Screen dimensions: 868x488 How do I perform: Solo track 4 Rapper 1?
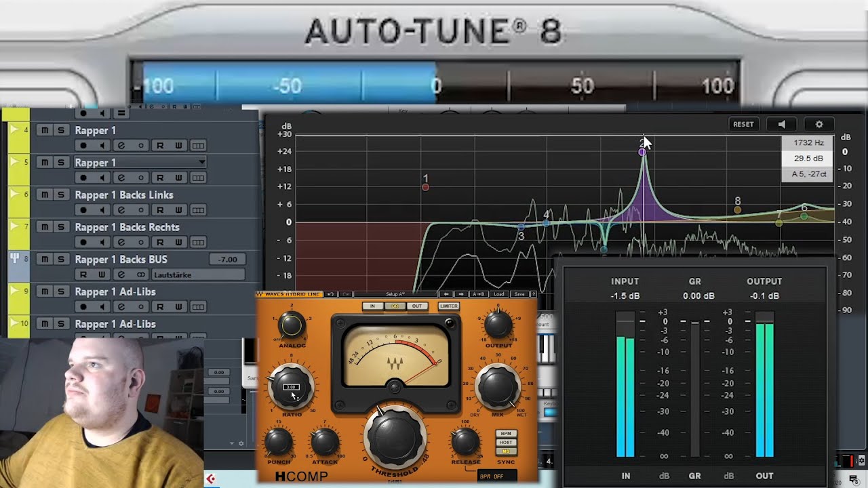60,130
